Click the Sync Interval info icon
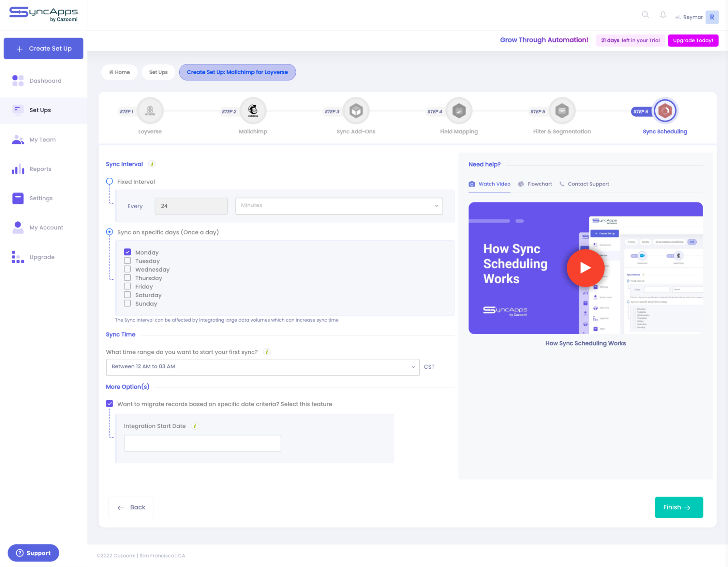The height and width of the screenshot is (567, 728). pyautogui.click(x=152, y=164)
